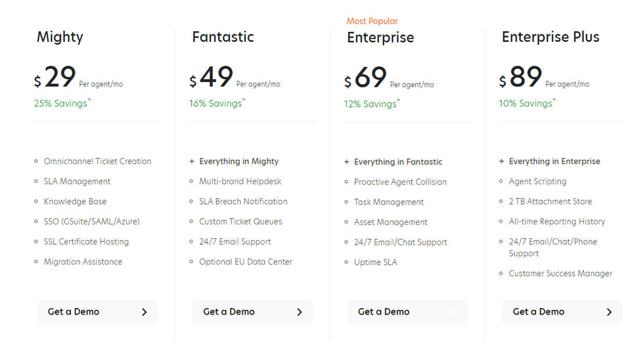
Task: Click the arrow on Enterprise Plus demo button
Action: tap(609, 312)
